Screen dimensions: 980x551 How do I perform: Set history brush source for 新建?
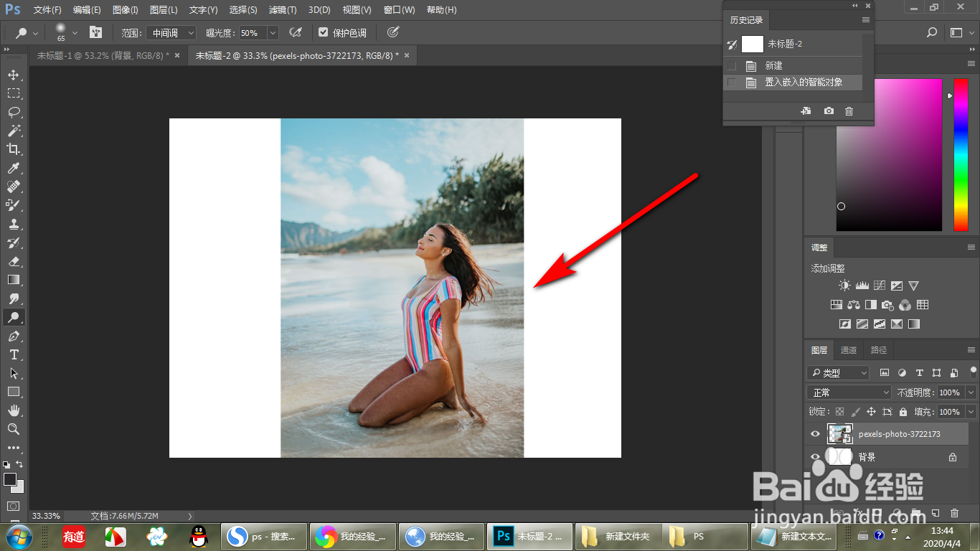pos(732,65)
